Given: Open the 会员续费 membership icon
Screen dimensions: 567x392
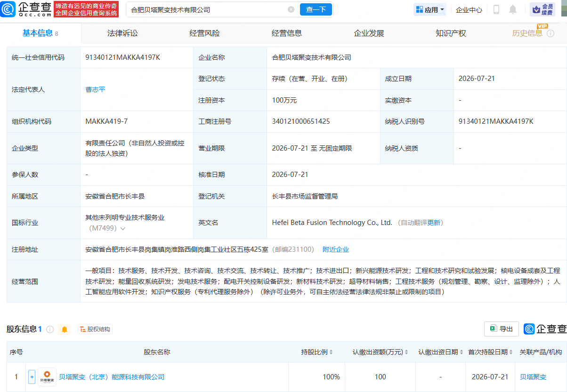Looking at the screenshot, I should click(x=543, y=9).
